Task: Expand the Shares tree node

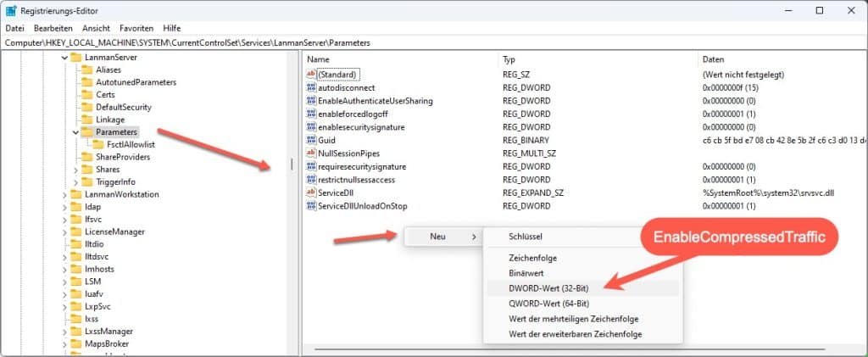Action: (75, 170)
